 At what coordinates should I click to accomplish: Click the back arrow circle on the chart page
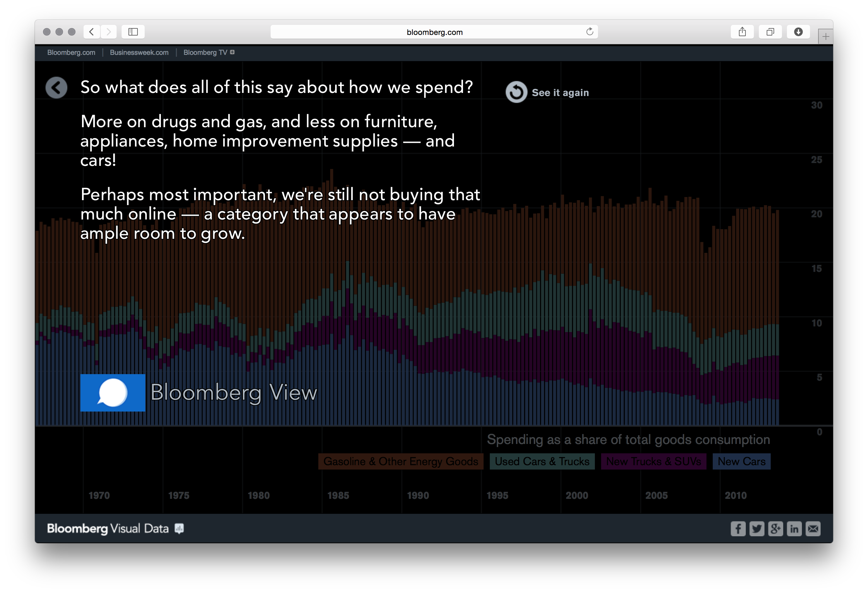56,87
